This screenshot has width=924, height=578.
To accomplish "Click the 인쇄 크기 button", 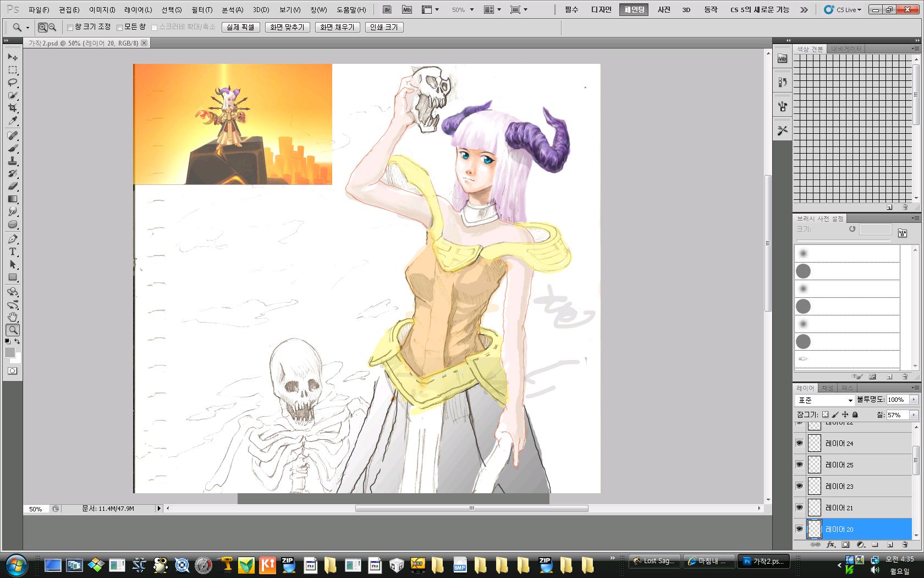I will pos(384,27).
